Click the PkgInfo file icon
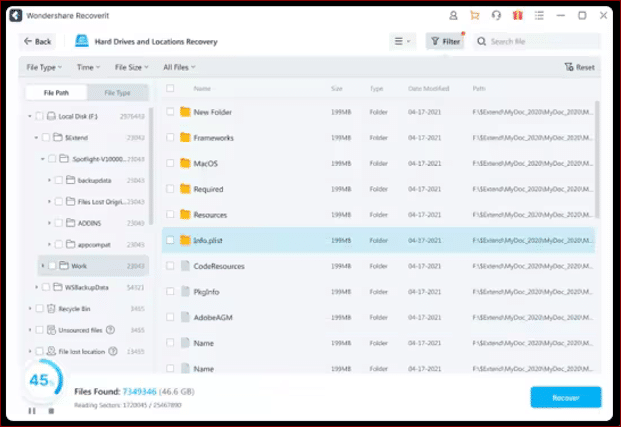Image resolution: width=621 pixels, height=427 pixels. coord(185,292)
